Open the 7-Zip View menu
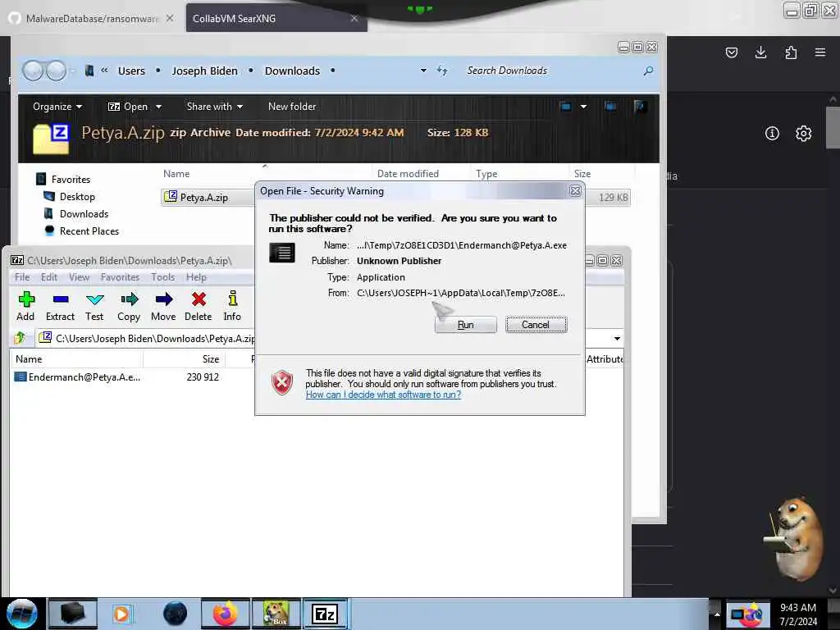 pos(79,277)
